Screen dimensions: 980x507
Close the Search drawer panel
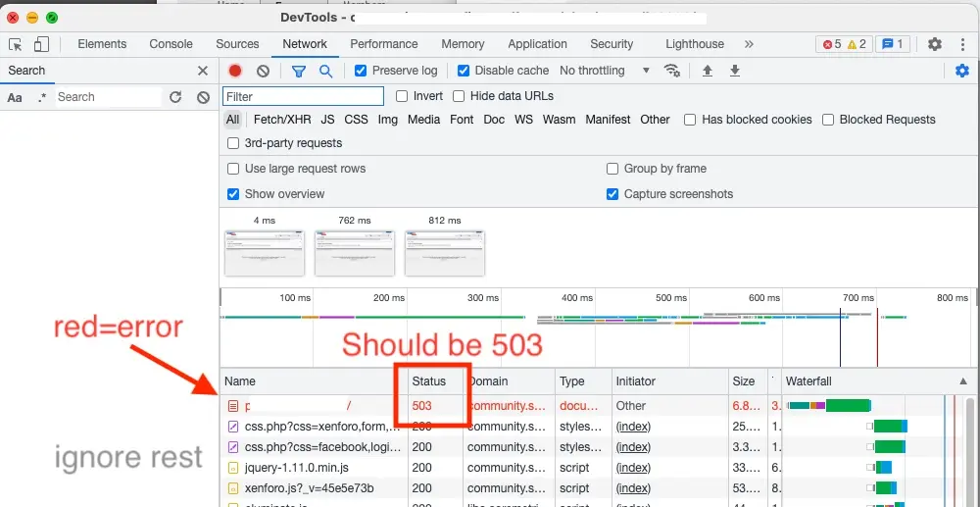coord(203,71)
